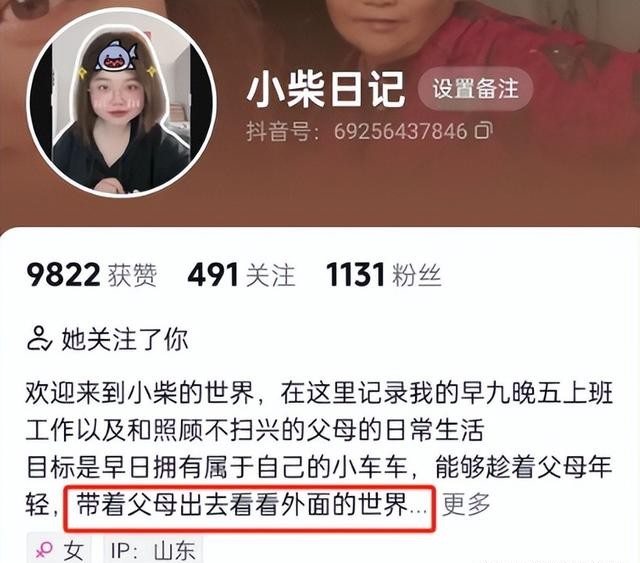Tap the 她关注了你 follow status text
Viewport: 640px width, 563px height.
[124, 339]
